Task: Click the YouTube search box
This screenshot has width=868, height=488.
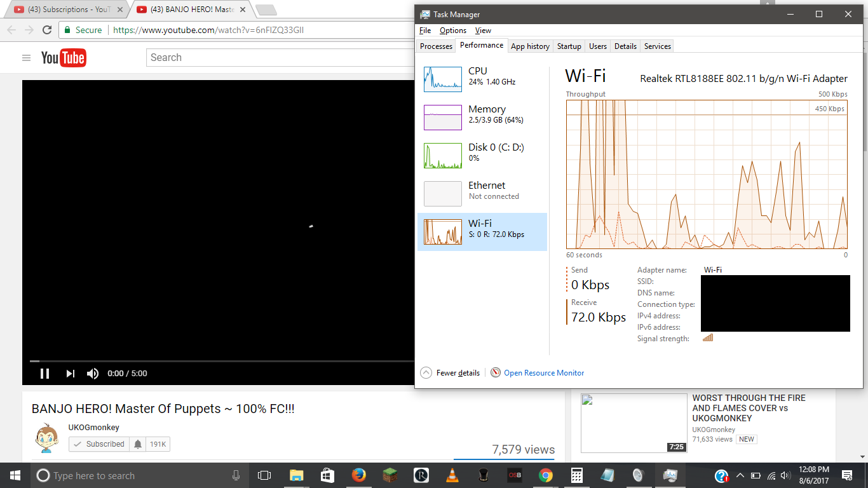Action: (x=280, y=57)
